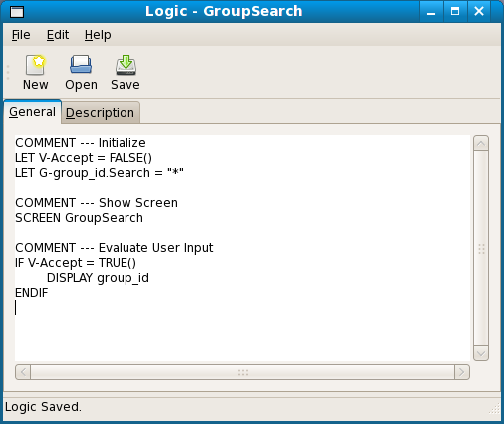The width and height of the screenshot is (504, 424).
Task: Close the Logic - GroupSearch window
Action: pos(479,12)
